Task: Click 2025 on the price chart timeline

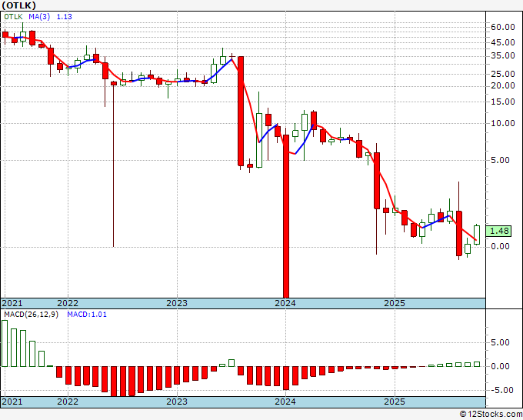Action: (395, 303)
